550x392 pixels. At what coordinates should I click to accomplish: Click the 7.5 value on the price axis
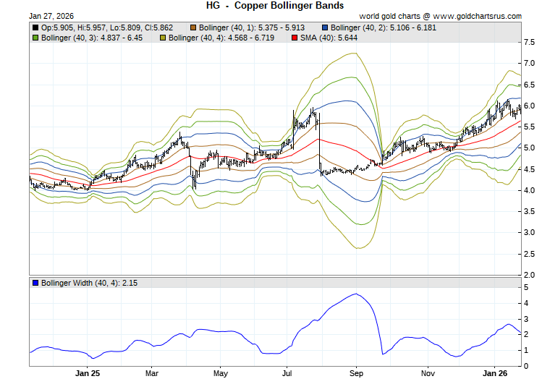(x=529, y=42)
